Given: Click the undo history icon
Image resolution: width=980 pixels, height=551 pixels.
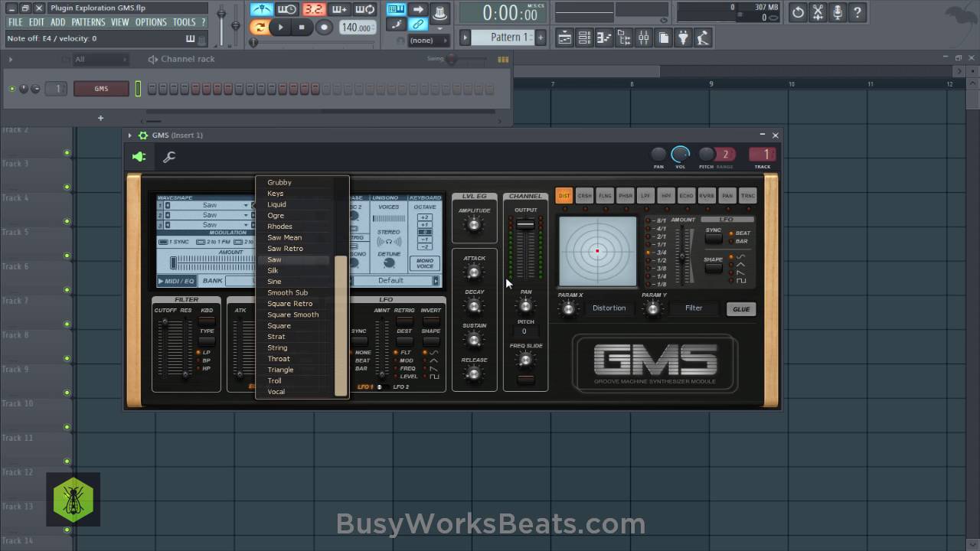Looking at the screenshot, I should (x=799, y=12).
